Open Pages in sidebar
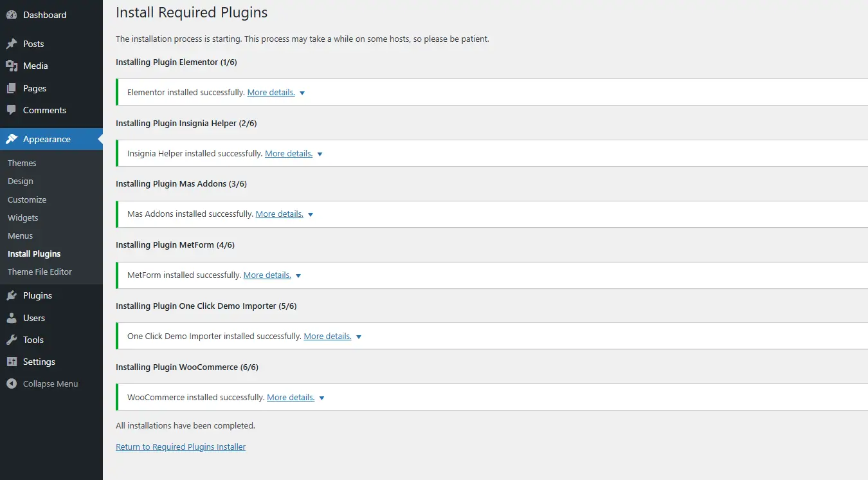The height and width of the screenshot is (480, 868). pyautogui.click(x=51, y=88)
